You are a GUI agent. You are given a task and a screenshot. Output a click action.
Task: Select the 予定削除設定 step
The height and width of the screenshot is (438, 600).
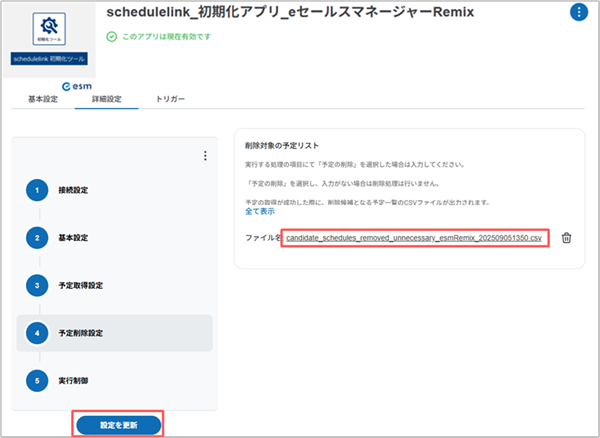click(81, 334)
